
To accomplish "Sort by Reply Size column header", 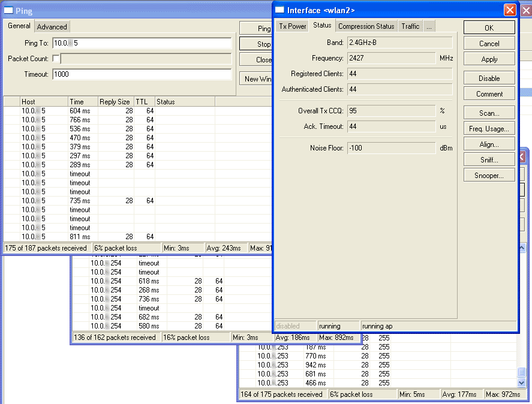I will 116,102.
